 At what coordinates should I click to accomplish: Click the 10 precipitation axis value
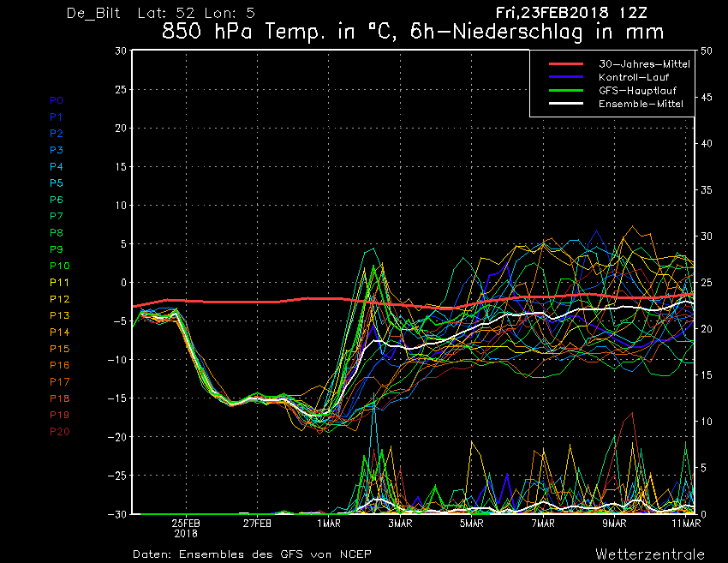[x=707, y=422]
